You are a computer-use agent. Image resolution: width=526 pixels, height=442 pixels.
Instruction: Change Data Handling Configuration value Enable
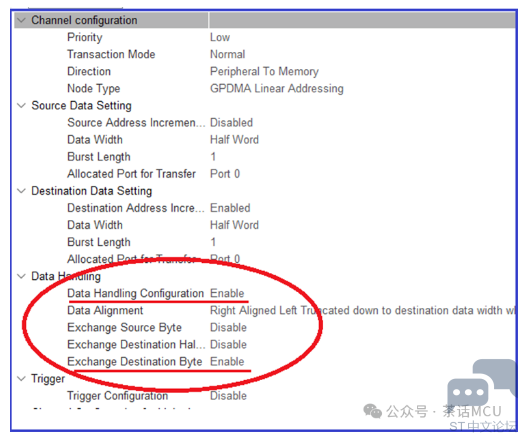tap(227, 293)
